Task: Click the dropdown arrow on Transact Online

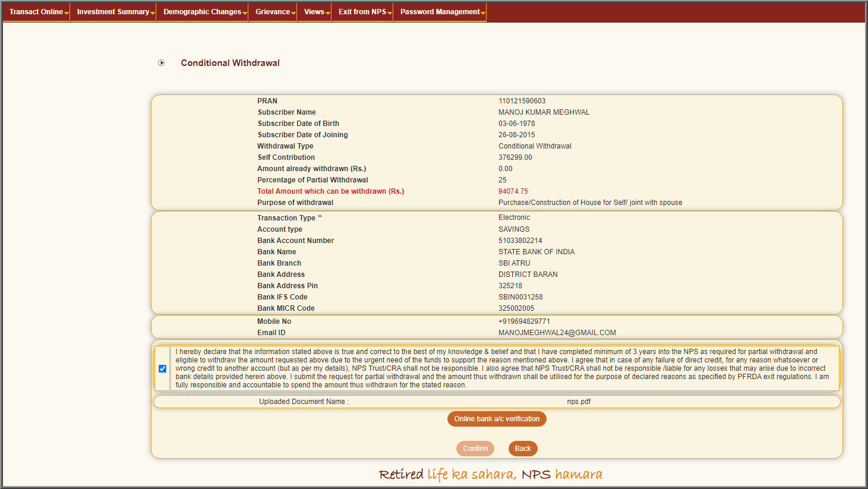Action: 66,11
